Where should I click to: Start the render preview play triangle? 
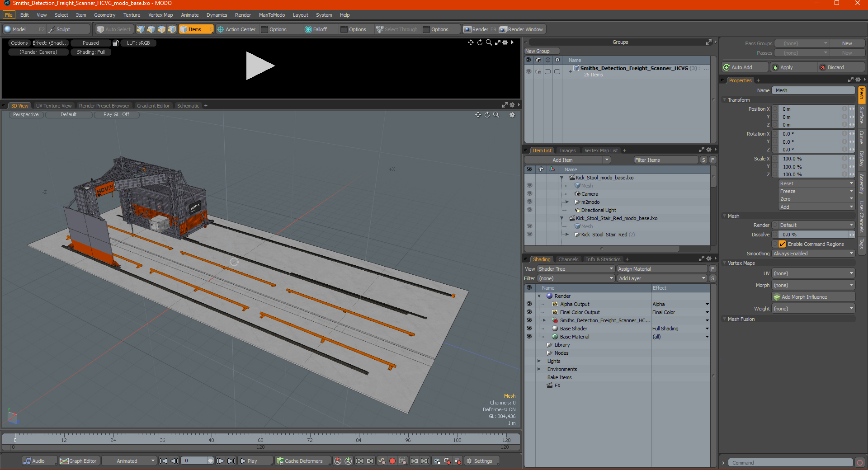point(260,66)
